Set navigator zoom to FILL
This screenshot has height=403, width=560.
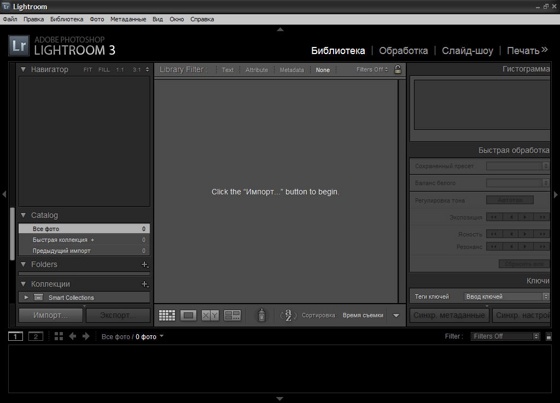(x=104, y=70)
